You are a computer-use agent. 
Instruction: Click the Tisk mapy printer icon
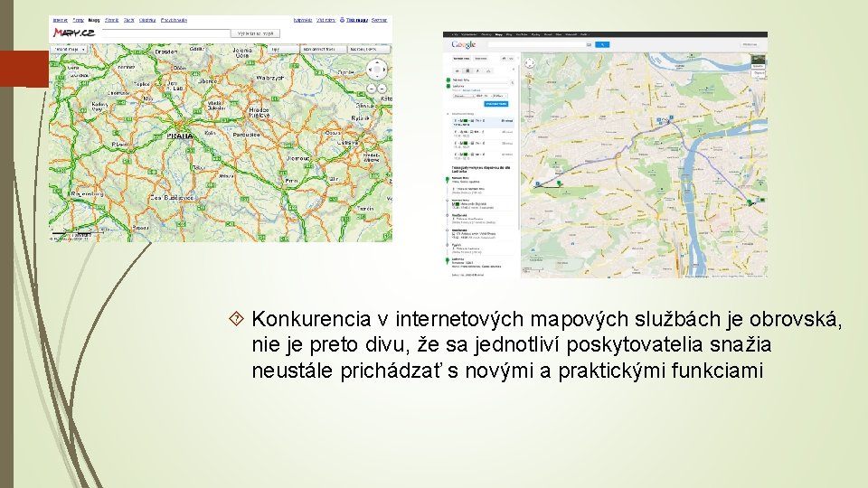[342, 20]
